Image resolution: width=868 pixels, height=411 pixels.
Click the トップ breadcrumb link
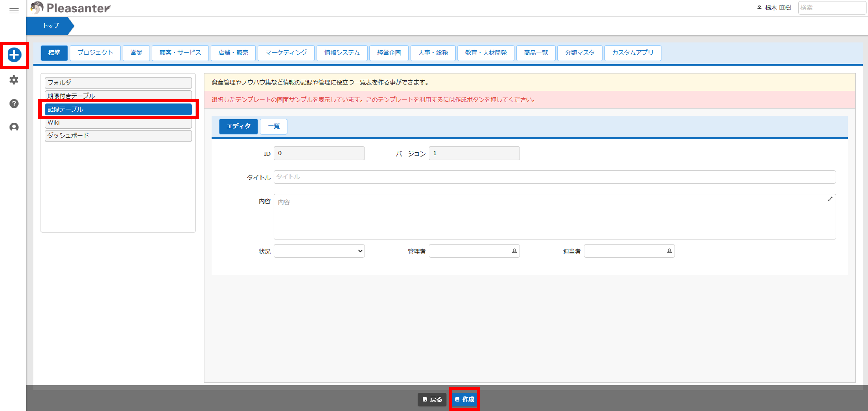point(51,26)
